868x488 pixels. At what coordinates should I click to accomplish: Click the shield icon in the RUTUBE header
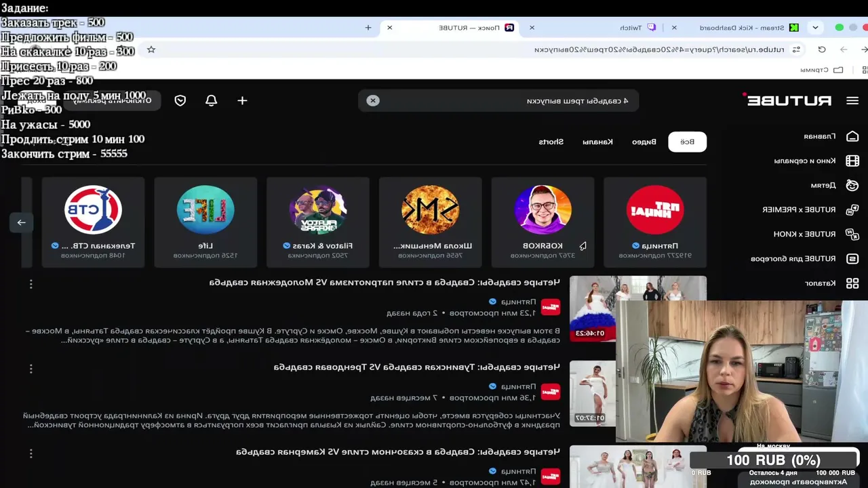180,100
